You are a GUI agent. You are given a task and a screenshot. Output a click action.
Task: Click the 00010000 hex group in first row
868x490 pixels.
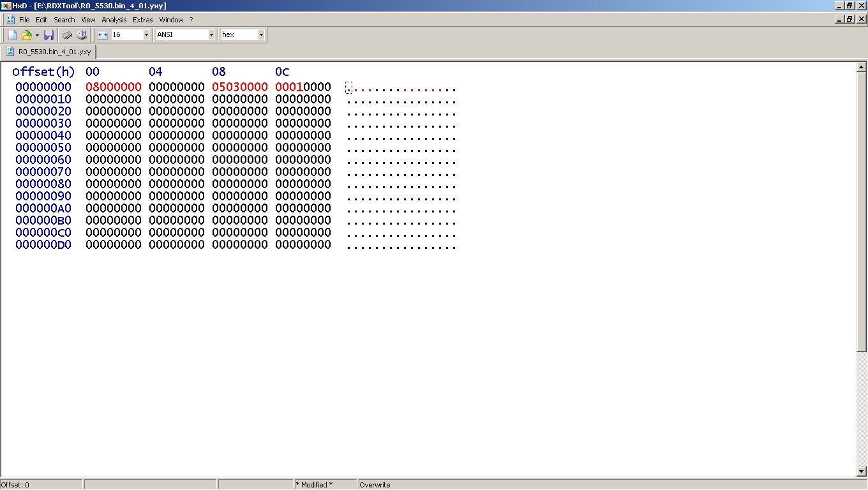click(303, 87)
